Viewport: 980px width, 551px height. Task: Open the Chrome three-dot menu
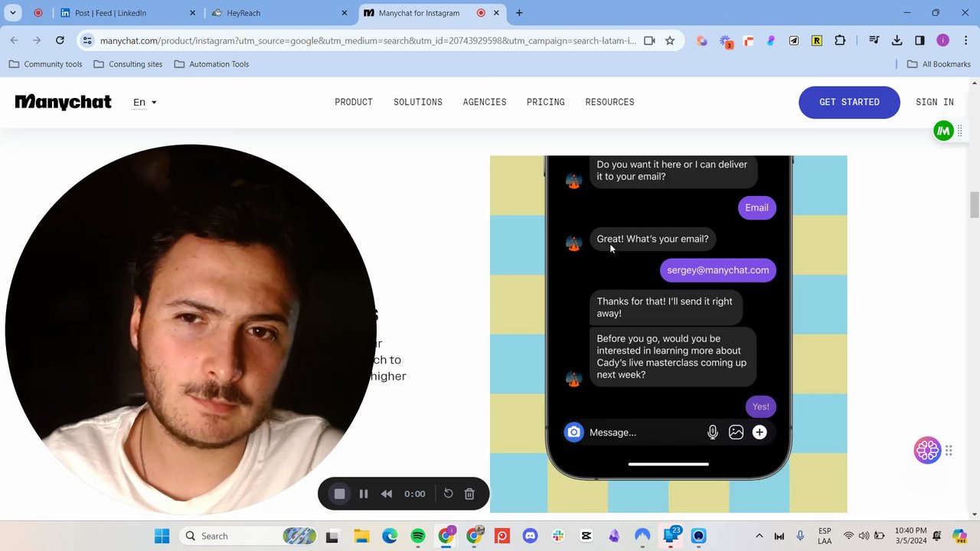click(x=965, y=41)
